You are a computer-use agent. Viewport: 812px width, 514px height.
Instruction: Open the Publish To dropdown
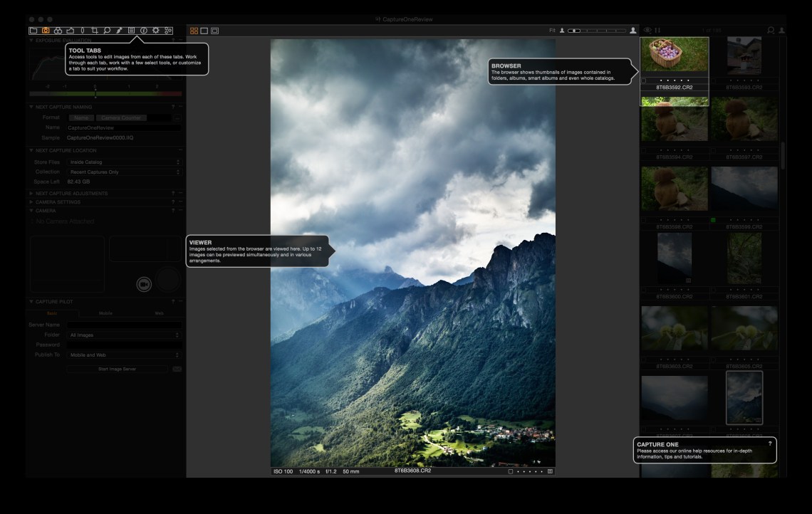coord(124,355)
